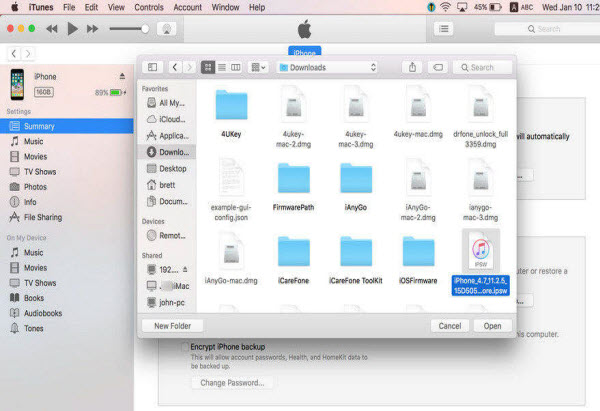Click the AirPlay icon beside volume
Image resolution: width=600 pixels, height=411 pixels.
click(x=167, y=29)
